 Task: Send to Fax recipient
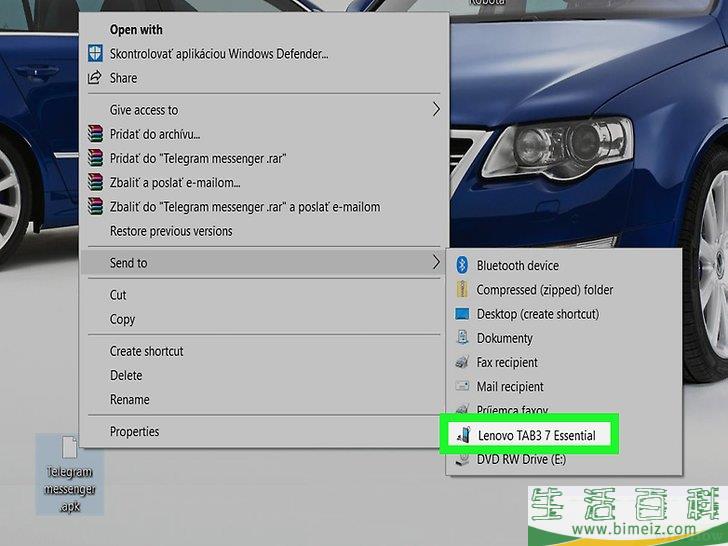click(x=564, y=362)
